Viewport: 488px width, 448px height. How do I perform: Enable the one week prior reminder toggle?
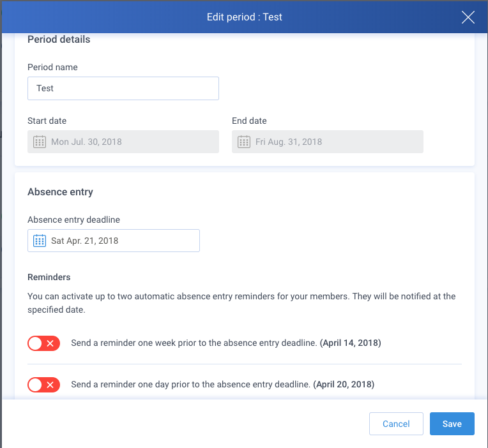(x=44, y=343)
